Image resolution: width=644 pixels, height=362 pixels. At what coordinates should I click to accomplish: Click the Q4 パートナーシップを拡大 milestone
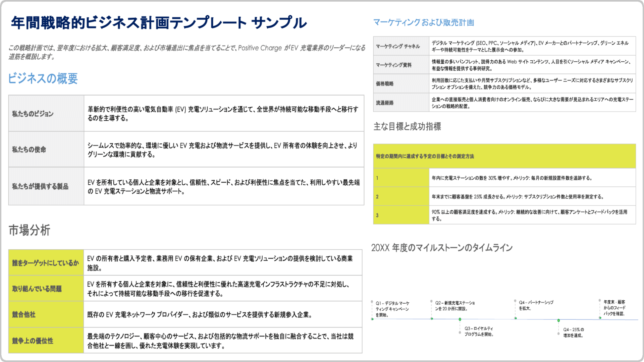[536, 305]
